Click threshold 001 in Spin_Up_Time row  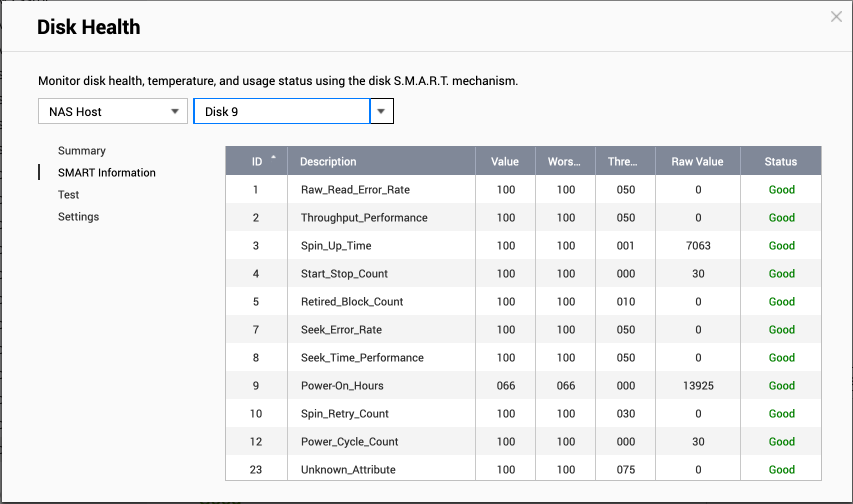click(x=625, y=245)
